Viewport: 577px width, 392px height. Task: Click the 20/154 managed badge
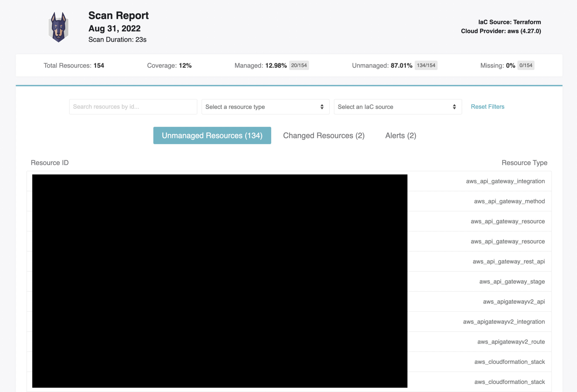click(299, 65)
